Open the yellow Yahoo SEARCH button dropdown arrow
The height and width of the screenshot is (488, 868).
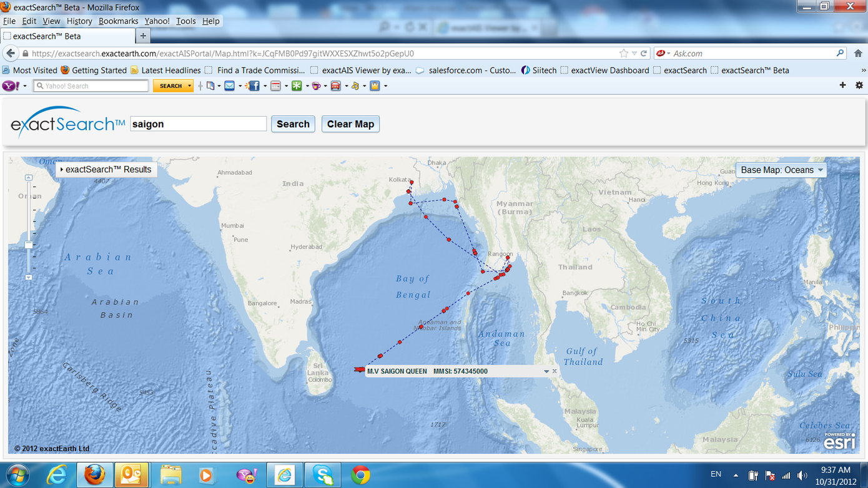coord(189,86)
